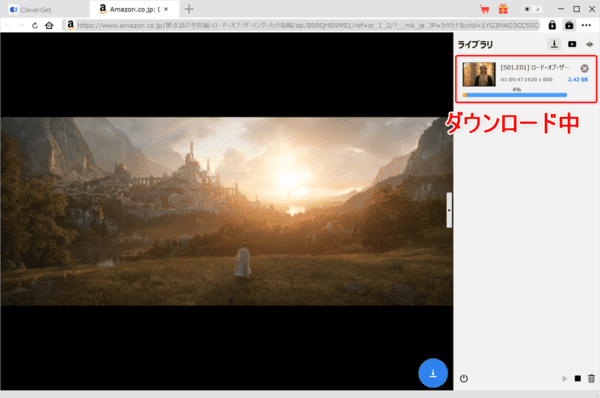Click the ライブラリ panel heading

tap(475, 45)
